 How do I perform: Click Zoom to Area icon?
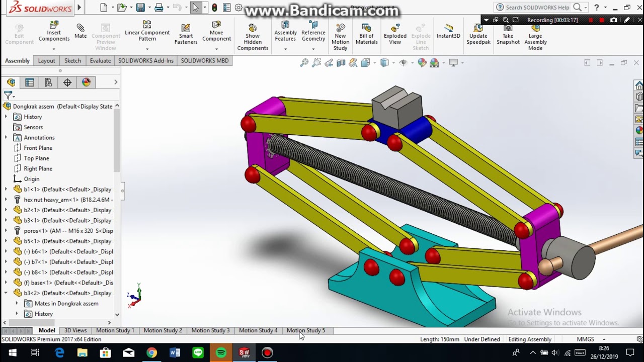[x=316, y=63]
